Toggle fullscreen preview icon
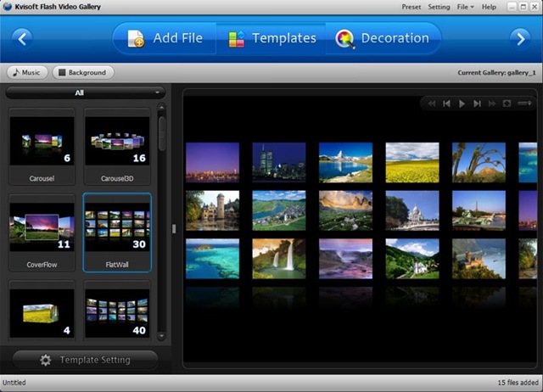Screen dimensions: 543x392 pyautogui.click(x=507, y=104)
